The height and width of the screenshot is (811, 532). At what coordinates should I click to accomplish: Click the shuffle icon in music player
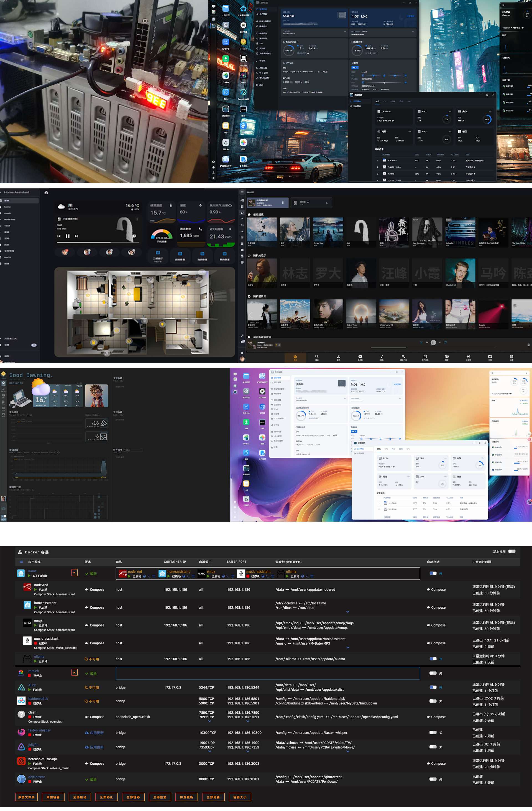click(421, 342)
